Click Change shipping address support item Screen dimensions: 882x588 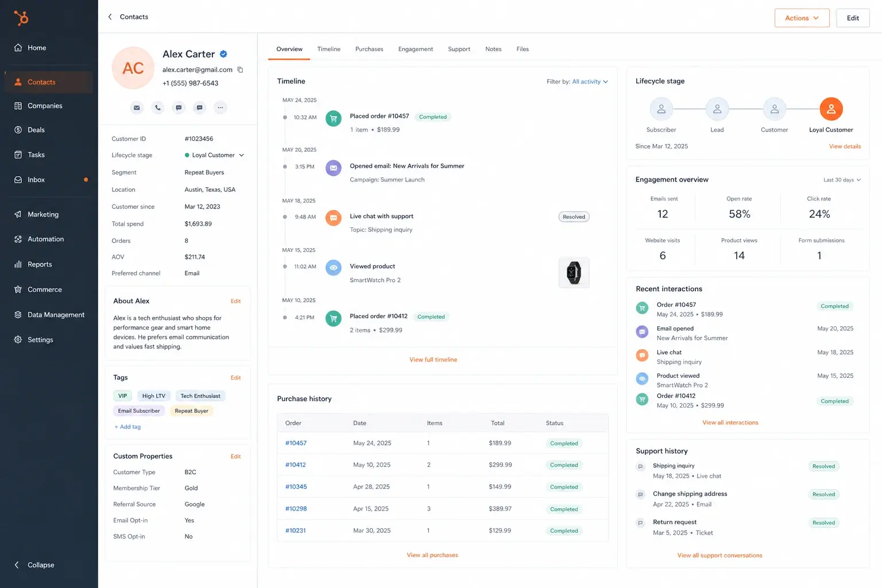(690, 494)
